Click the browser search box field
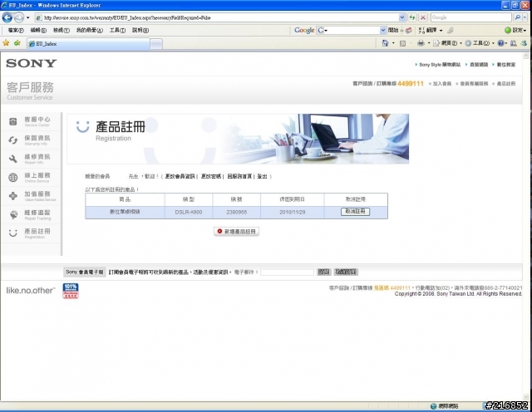Screen dimensions: 532x412 point(471,17)
